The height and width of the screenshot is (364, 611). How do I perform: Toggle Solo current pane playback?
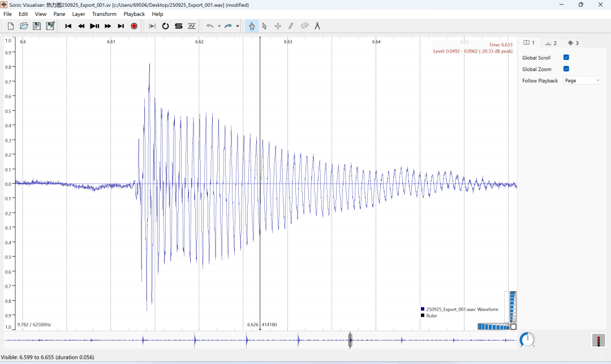(x=178, y=26)
